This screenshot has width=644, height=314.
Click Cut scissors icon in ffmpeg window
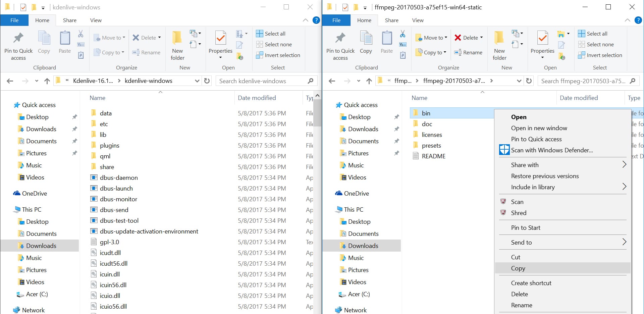tap(402, 34)
